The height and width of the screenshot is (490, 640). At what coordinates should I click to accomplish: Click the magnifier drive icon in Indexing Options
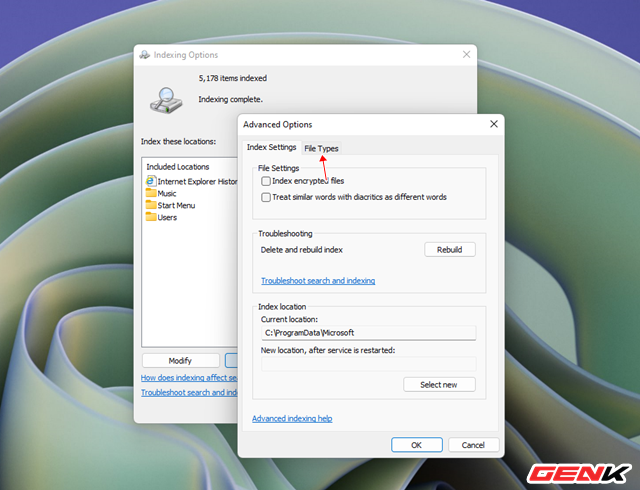(x=166, y=100)
